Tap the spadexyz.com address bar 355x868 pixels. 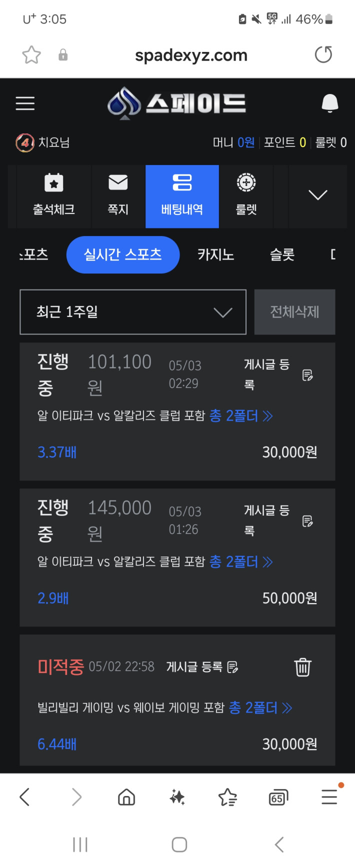[x=191, y=55]
